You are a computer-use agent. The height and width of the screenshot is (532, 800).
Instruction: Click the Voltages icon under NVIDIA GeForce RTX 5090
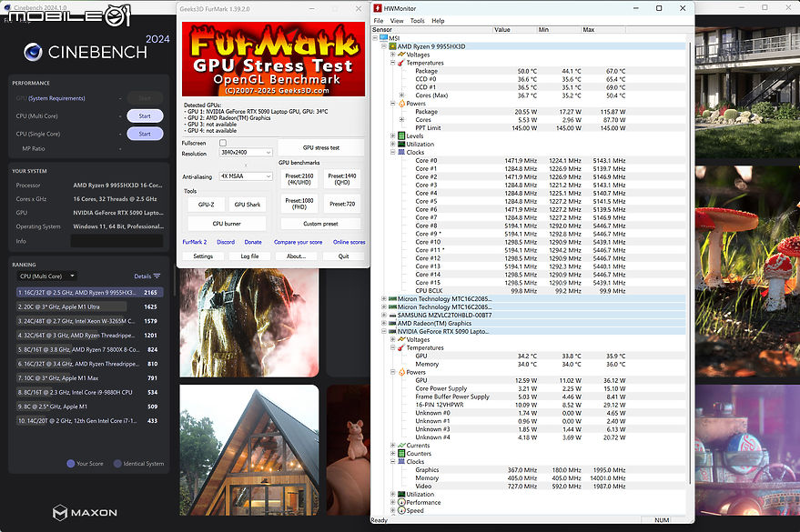coord(401,340)
